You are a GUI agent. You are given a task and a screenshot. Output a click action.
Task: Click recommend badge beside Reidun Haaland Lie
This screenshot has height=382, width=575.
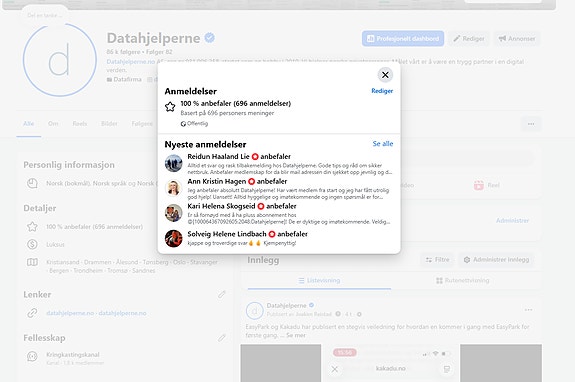(255, 157)
